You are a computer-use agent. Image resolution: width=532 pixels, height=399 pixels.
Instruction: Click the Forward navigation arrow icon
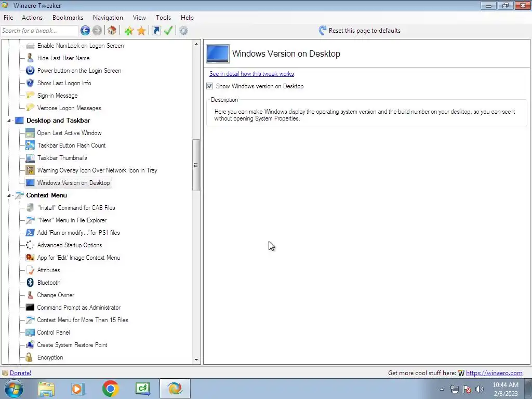[97, 31]
